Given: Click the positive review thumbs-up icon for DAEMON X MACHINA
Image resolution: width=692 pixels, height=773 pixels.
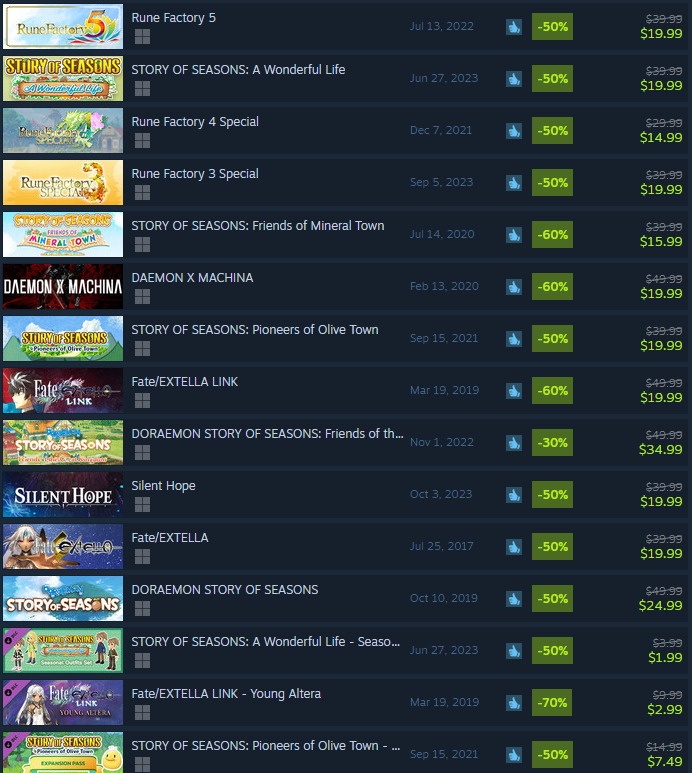Looking at the screenshot, I should click(514, 287).
